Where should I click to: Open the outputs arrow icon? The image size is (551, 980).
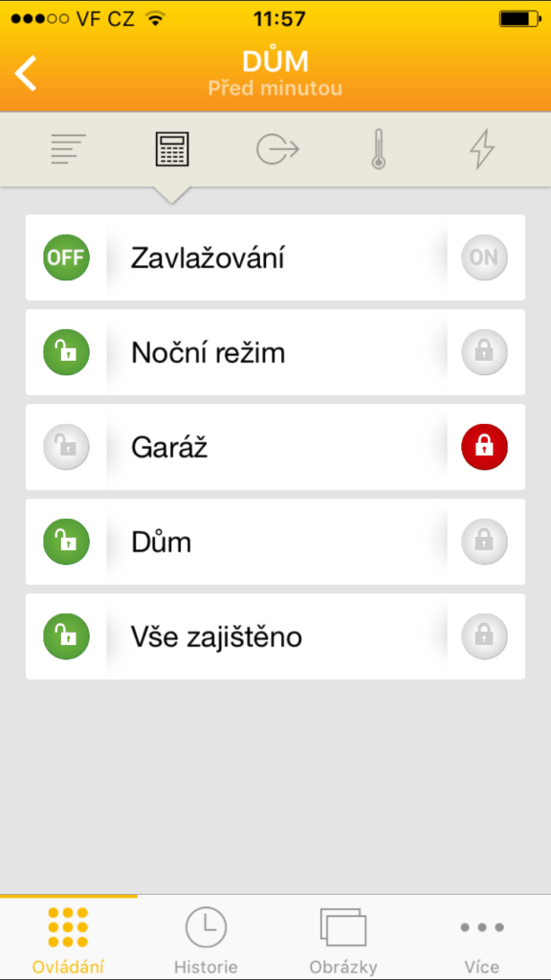coord(277,149)
